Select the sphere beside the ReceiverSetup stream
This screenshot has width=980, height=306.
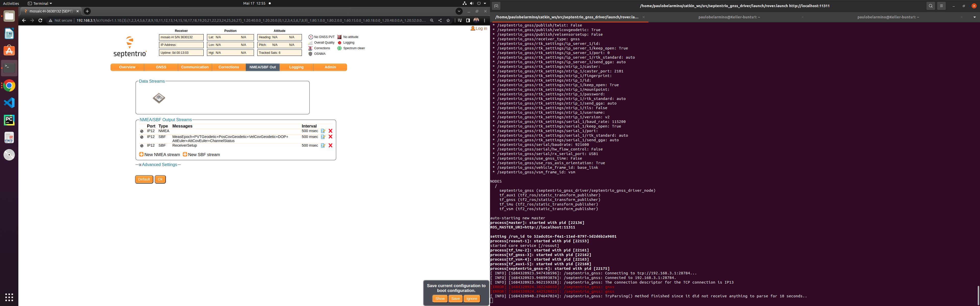tap(142, 145)
